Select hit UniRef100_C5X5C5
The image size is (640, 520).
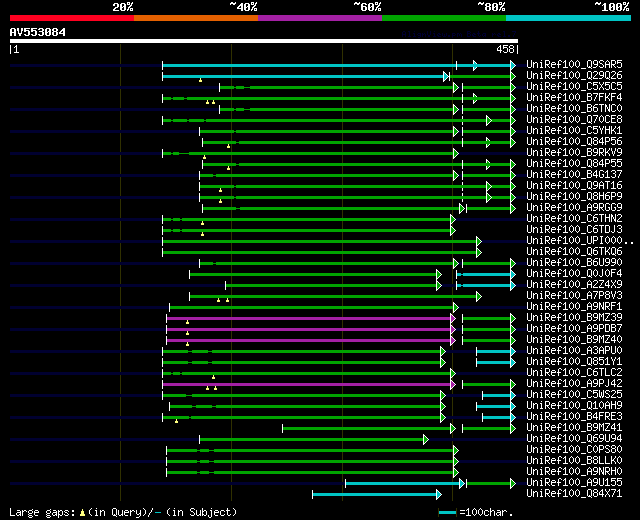[574, 87]
